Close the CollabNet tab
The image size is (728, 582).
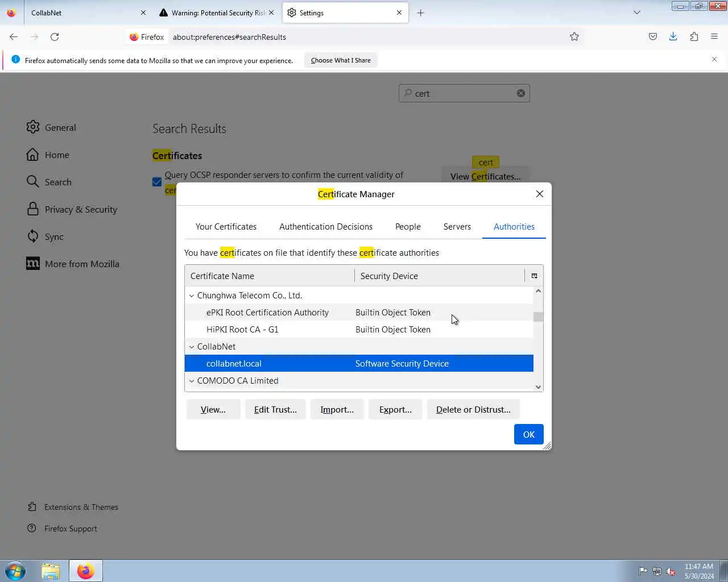pos(143,13)
